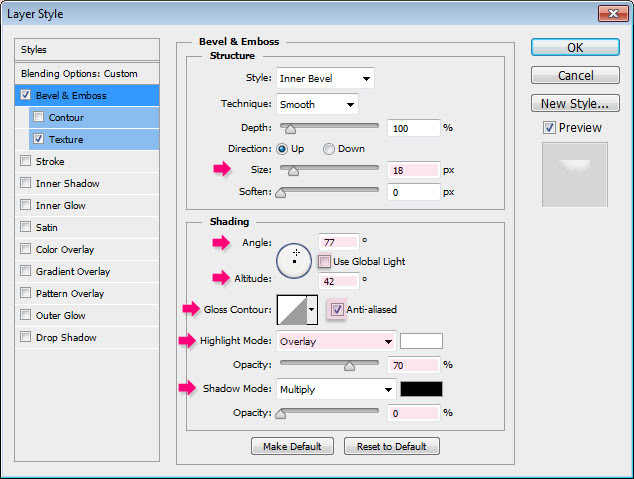Viewport: 634px width, 479px height.
Task: Click the Soften value field
Action: click(x=413, y=192)
